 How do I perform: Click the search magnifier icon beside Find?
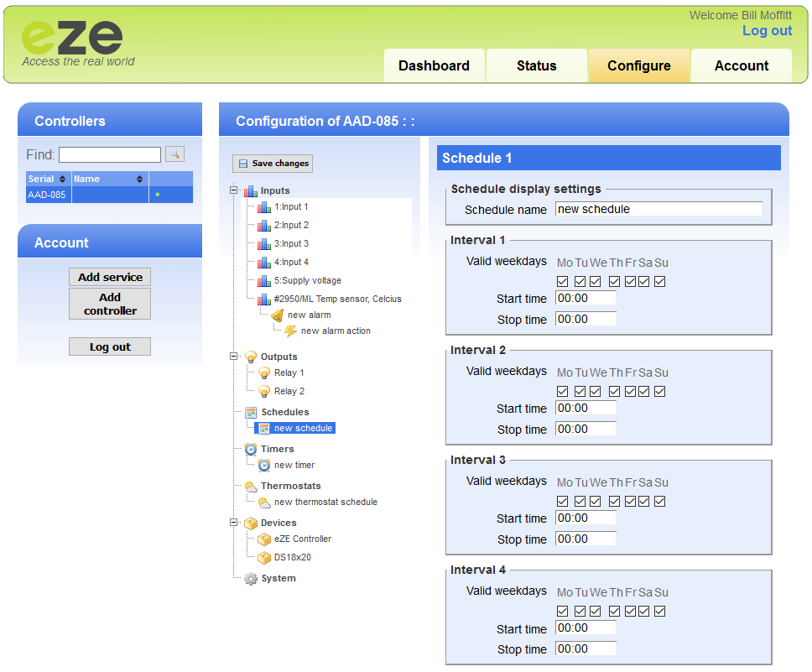174,154
